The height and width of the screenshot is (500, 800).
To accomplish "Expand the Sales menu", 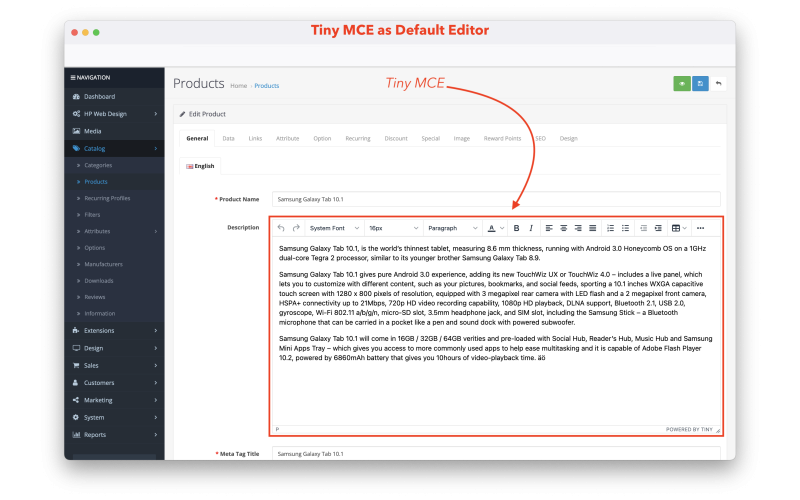I will coord(114,365).
